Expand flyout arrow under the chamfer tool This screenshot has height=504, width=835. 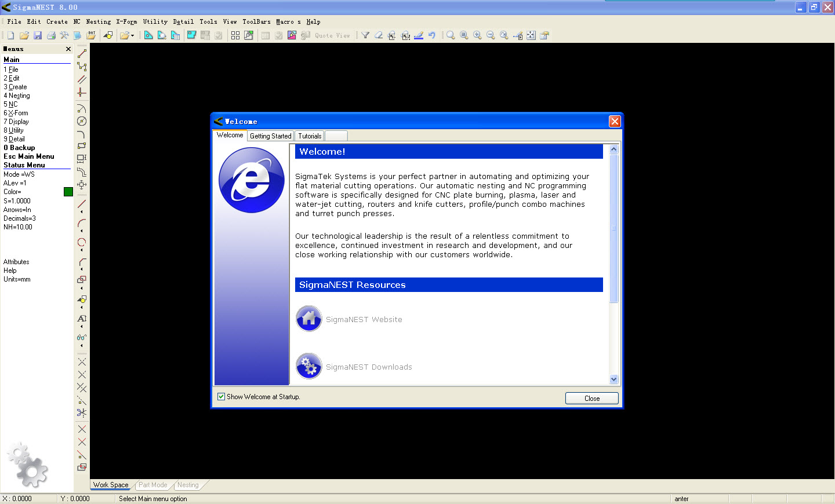pos(82,269)
